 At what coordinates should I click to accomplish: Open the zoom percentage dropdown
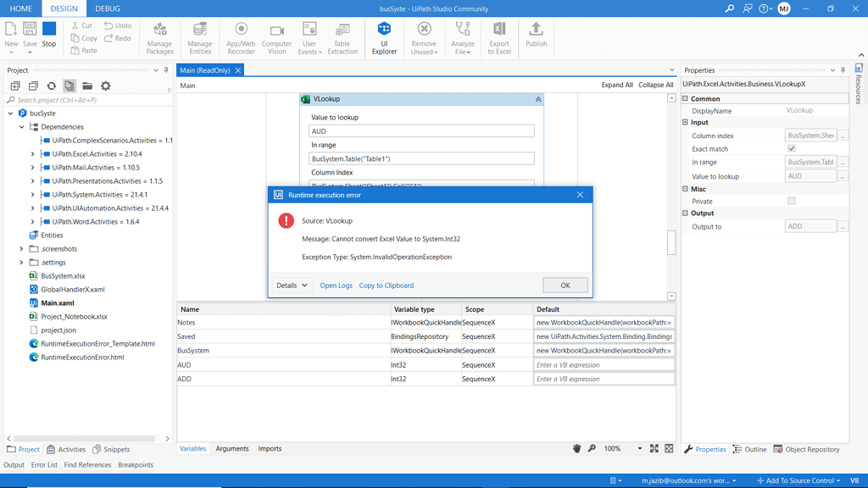639,449
